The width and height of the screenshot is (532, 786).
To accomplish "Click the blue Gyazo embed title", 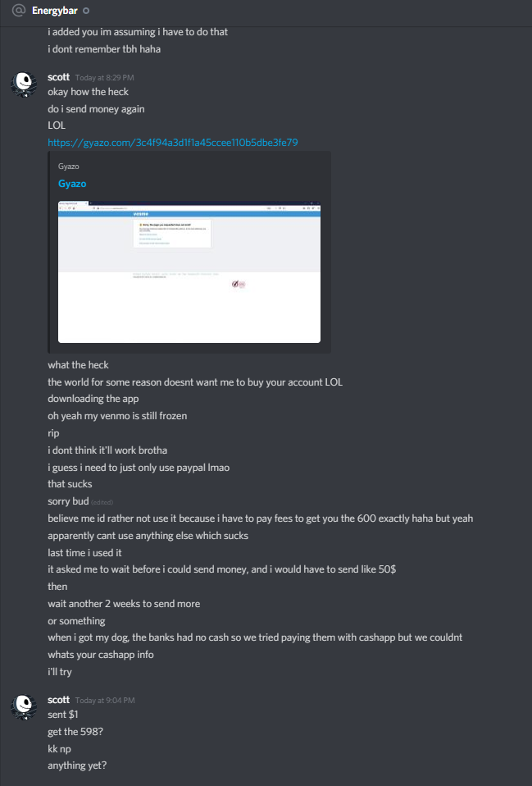I will pyautogui.click(x=72, y=184).
